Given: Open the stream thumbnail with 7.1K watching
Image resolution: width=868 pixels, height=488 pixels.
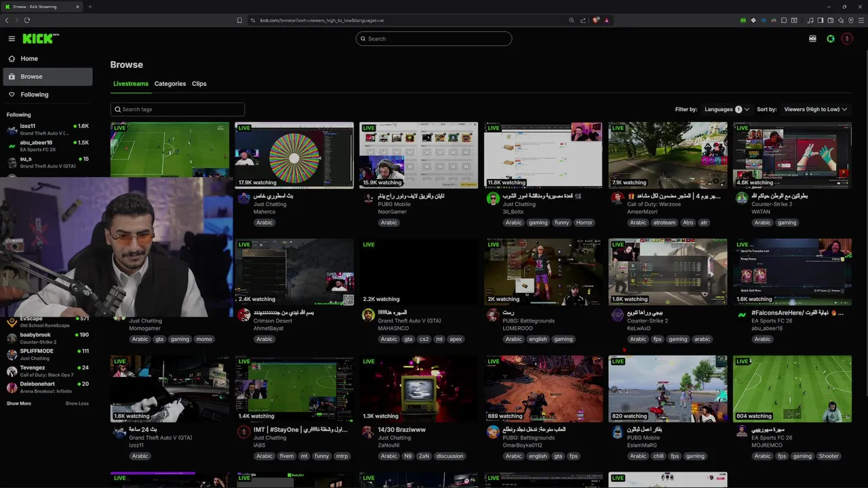Looking at the screenshot, I should click(x=668, y=155).
